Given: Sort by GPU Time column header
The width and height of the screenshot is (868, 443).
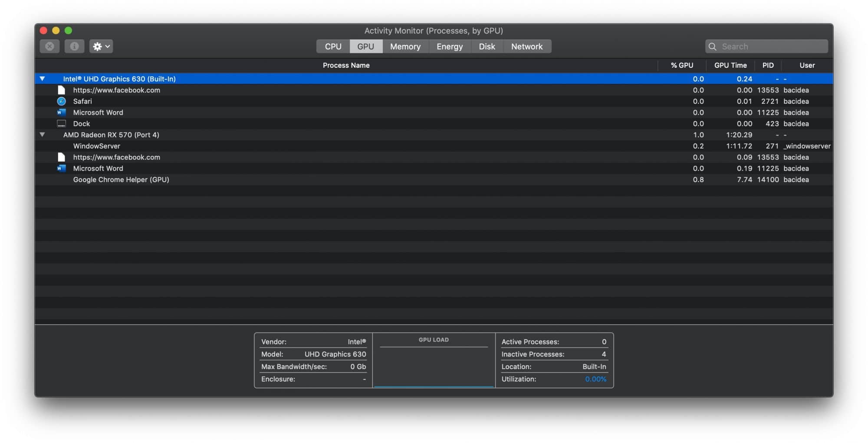Looking at the screenshot, I should (x=730, y=65).
